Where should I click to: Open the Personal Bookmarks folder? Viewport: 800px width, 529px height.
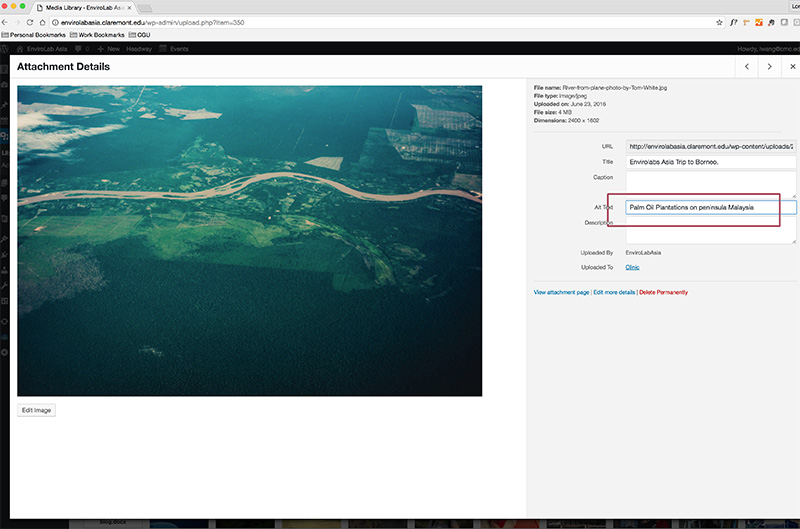tap(34, 35)
